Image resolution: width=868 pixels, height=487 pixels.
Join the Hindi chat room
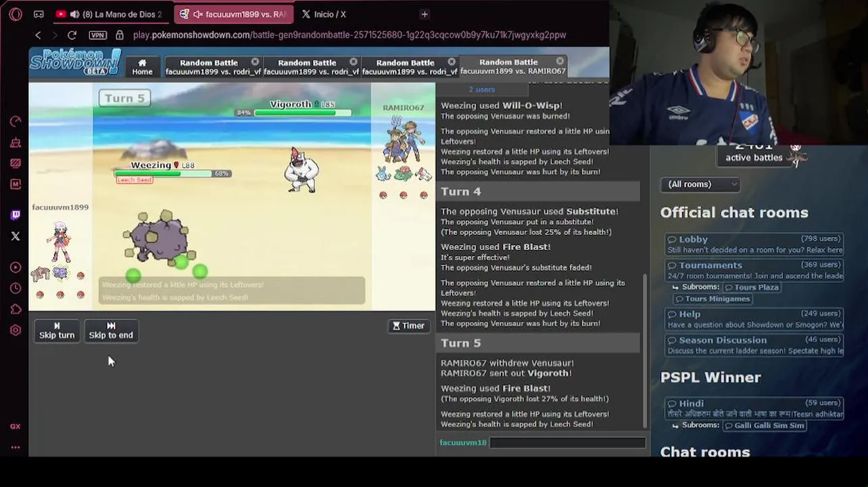click(754, 409)
